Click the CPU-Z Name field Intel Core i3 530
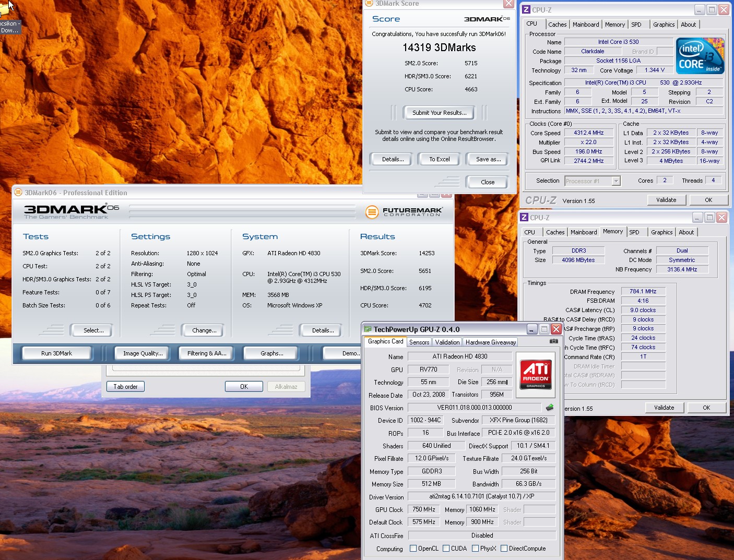This screenshot has width=734, height=560. pos(618,42)
